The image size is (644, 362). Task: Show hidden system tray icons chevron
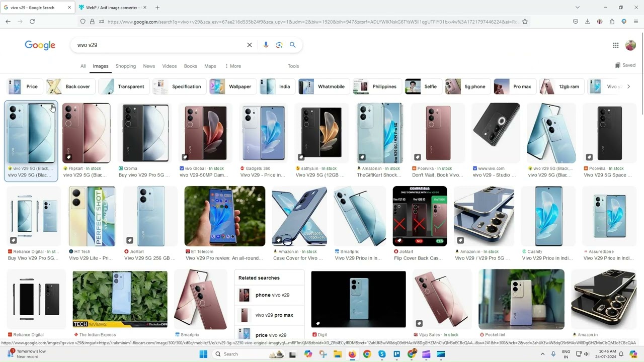tap(542, 354)
